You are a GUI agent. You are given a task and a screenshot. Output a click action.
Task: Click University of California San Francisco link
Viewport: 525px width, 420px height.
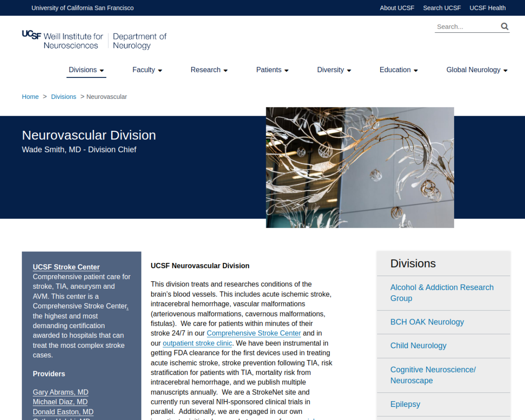(82, 8)
